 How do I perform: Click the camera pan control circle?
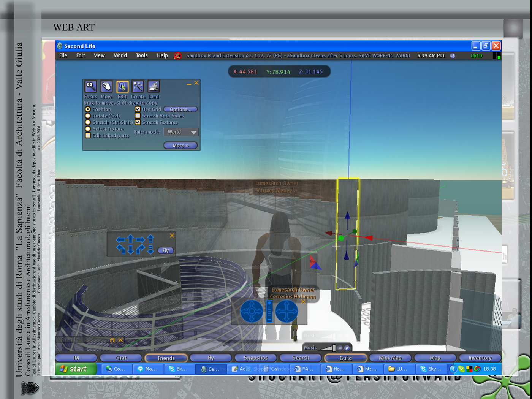pyautogui.click(x=287, y=312)
